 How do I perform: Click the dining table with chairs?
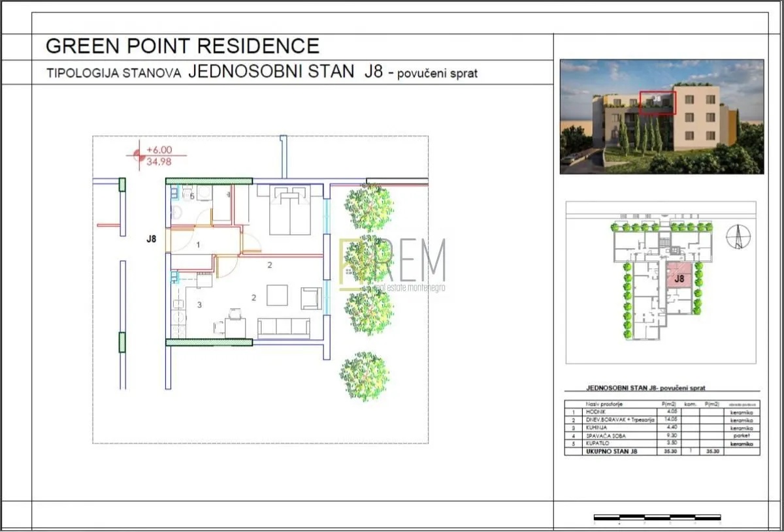coord(231,324)
